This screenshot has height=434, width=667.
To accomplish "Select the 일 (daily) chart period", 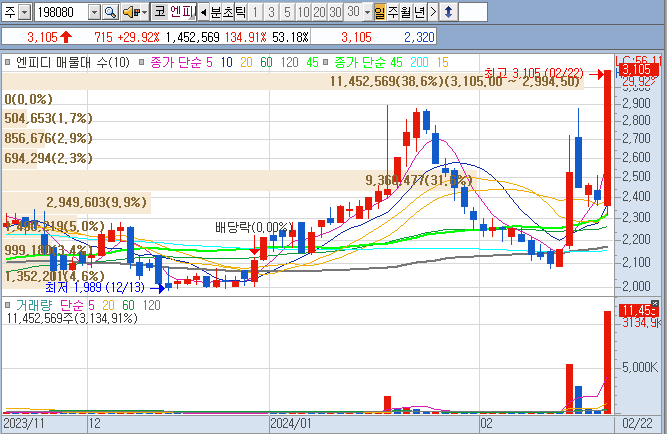I will tap(379, 12).
